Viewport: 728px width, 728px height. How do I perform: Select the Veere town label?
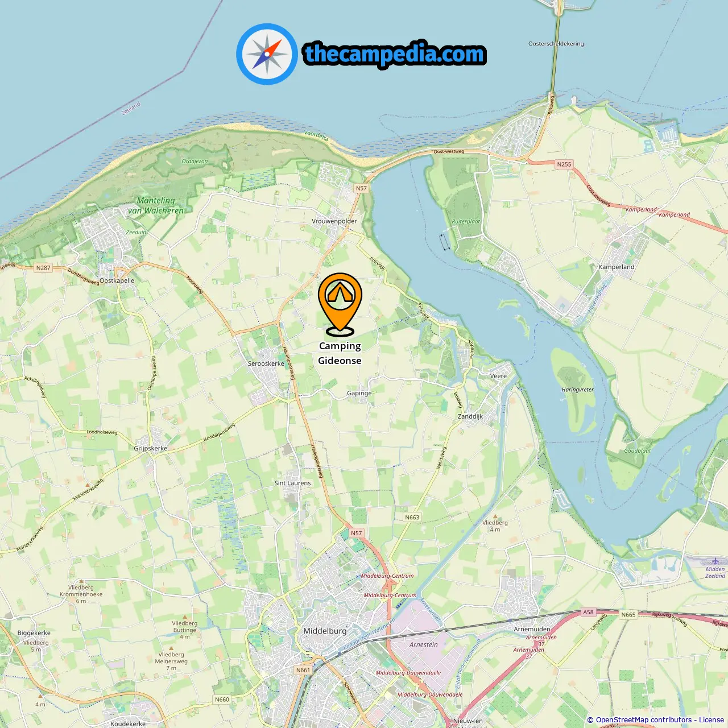click(x=498, y=376)
